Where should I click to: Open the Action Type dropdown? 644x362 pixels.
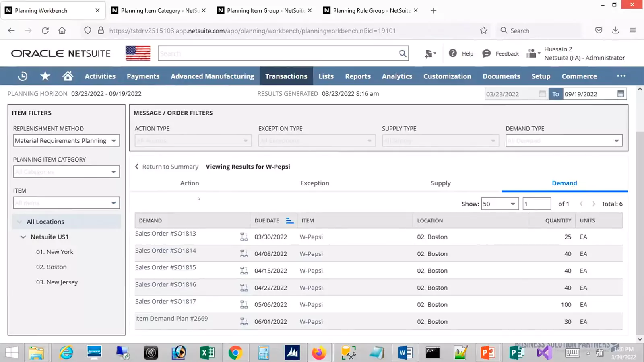click(193, 141)
